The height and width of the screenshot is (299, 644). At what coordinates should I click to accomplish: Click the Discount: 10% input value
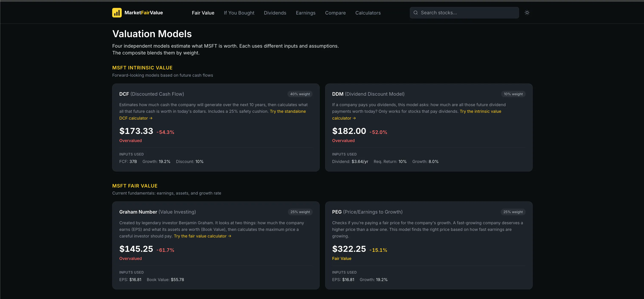pos(190,161)
